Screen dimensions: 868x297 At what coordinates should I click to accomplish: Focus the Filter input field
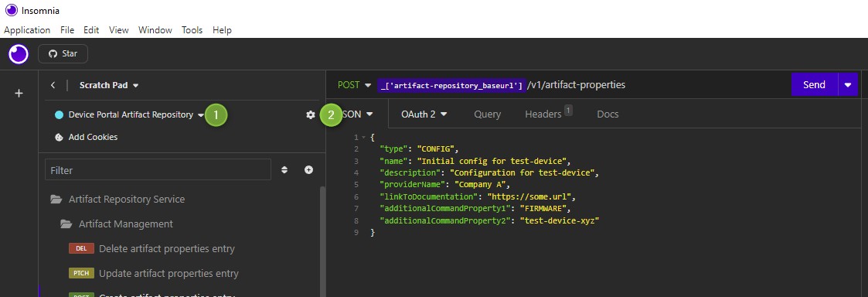click(158, 170)
